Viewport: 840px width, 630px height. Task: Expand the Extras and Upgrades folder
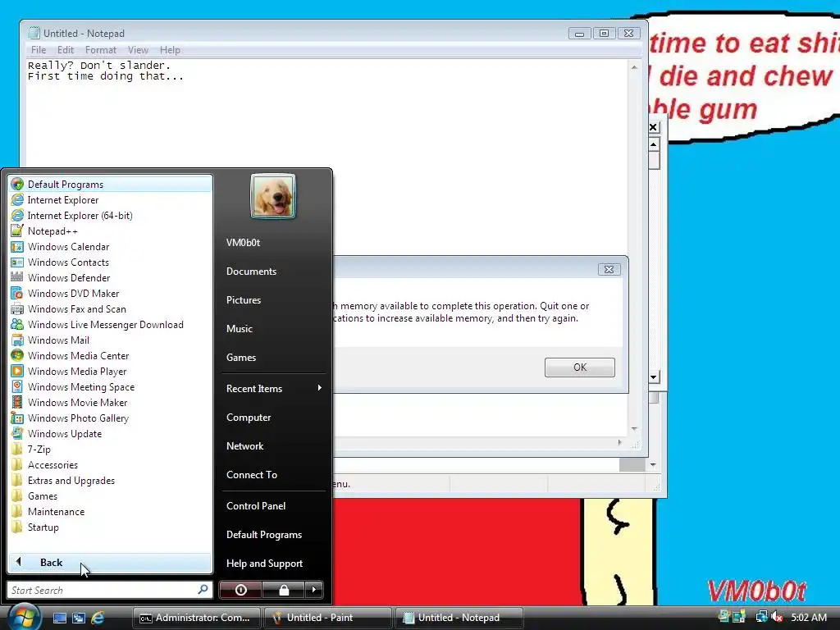pos(111,481)
